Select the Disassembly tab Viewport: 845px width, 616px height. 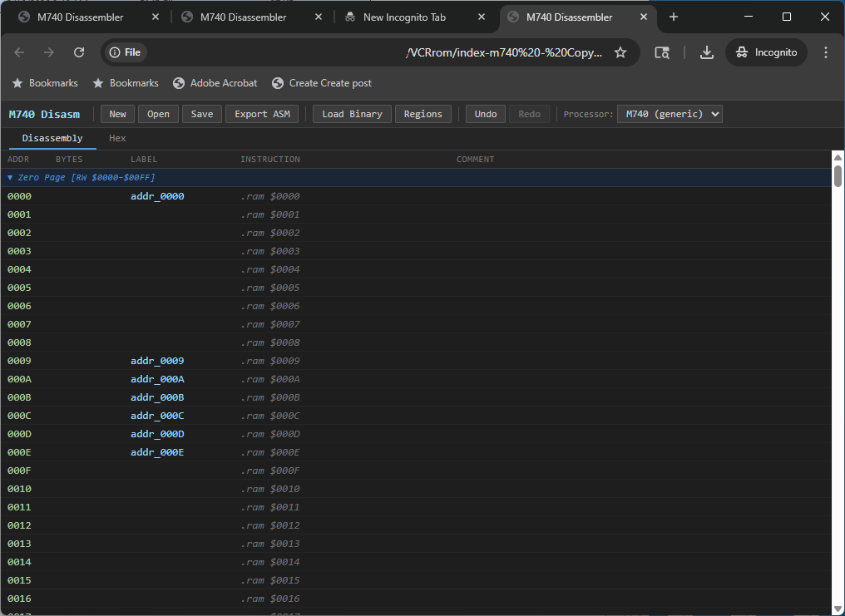pyautogui.click(x=52, y=138)
